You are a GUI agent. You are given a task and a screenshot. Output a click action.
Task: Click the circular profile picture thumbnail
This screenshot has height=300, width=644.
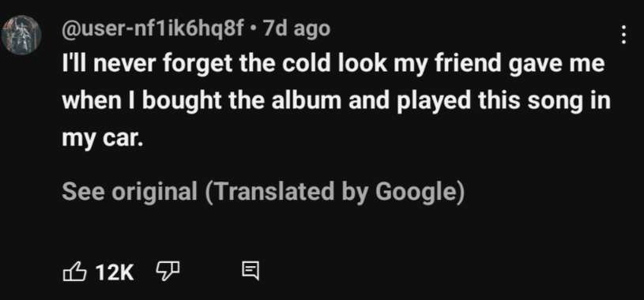(22, 35)
